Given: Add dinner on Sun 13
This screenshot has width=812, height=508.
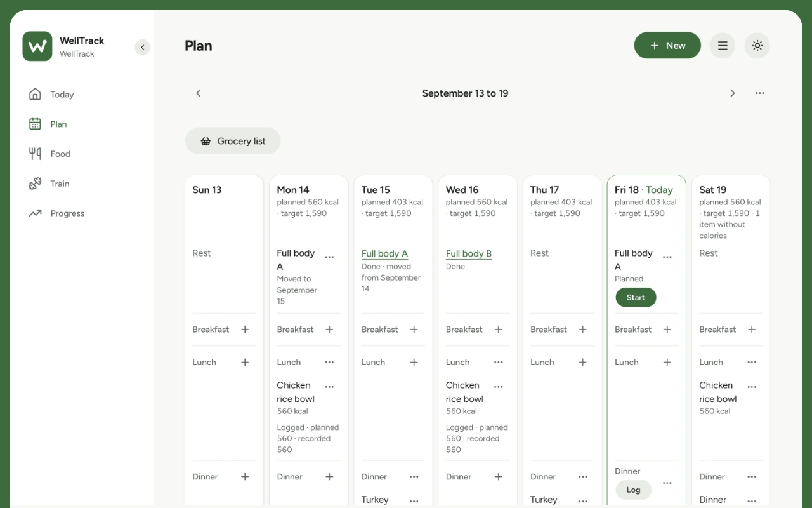Looking at the screenshot, I should click(x=245, y=477).
